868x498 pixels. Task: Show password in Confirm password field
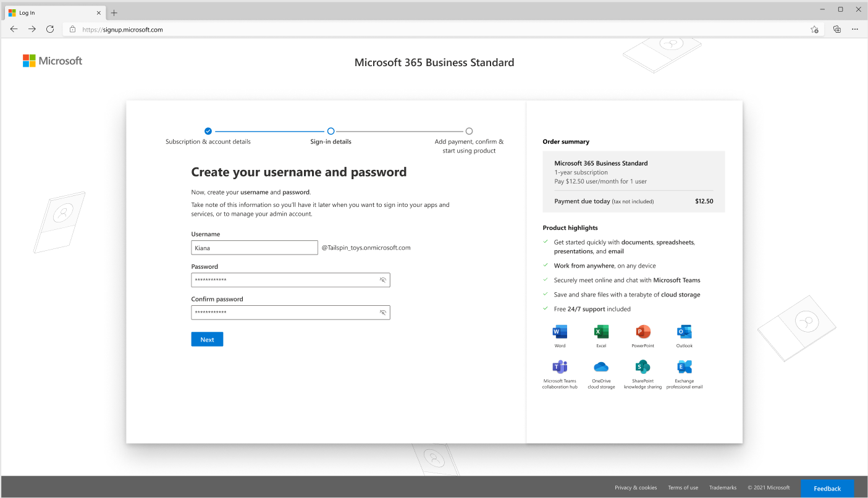pyautogui.click(x=383, y=313)
